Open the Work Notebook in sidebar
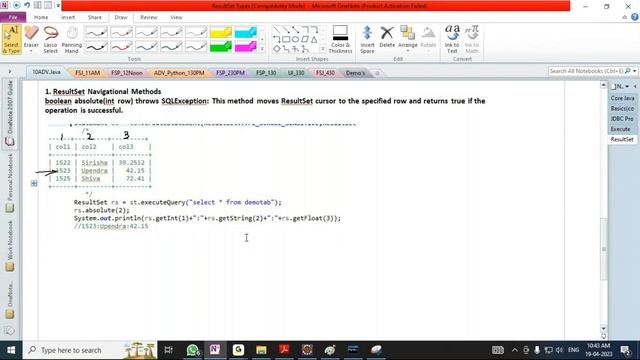 coord(10,246)
